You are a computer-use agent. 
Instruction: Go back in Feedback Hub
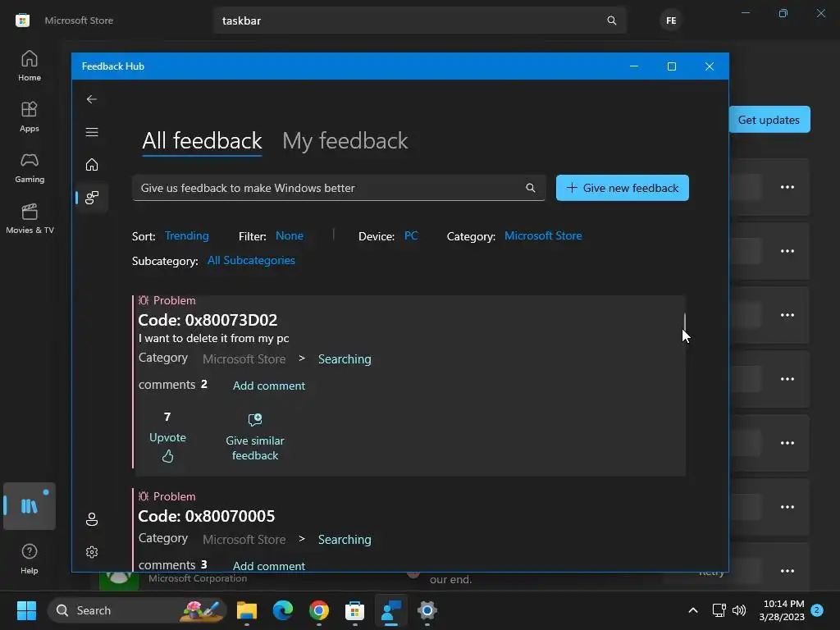point(92,99)
